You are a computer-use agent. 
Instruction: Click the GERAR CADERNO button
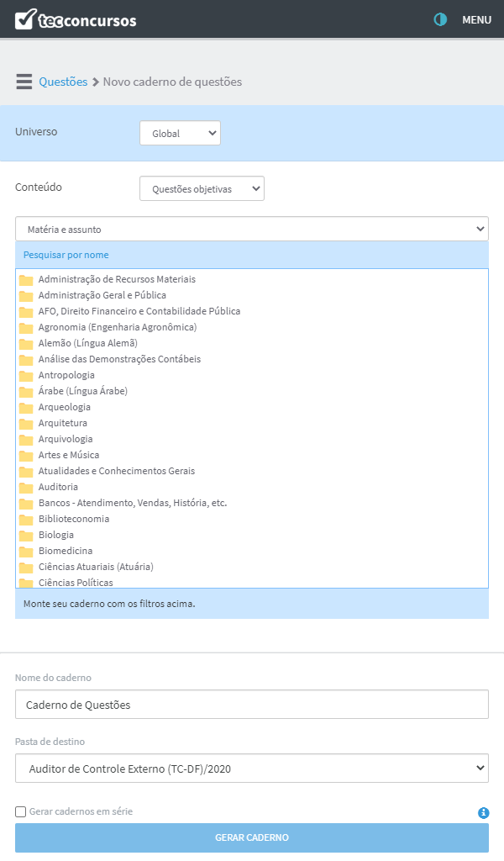click(252, 837)
